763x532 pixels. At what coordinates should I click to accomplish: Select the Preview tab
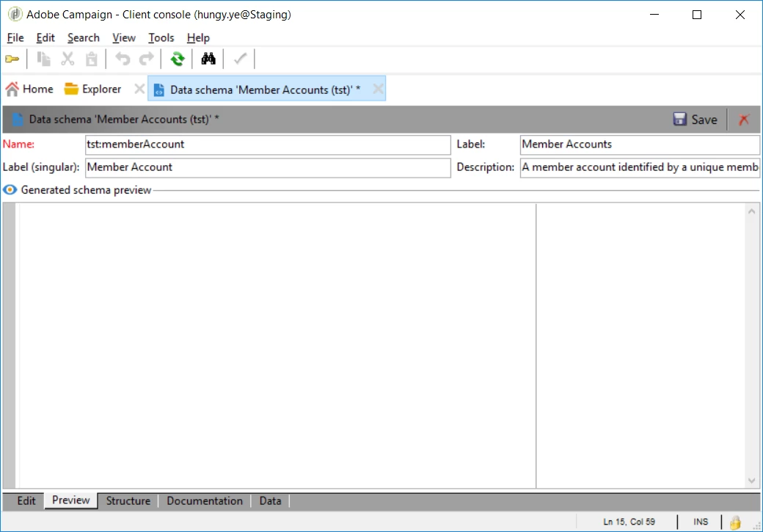71,500
